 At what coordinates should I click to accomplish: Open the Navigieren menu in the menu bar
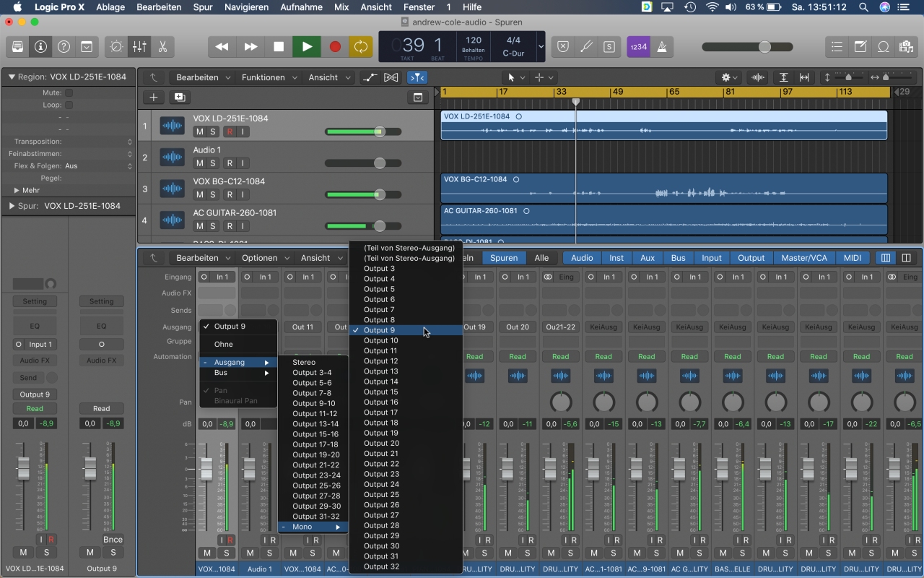coord(247,7)
